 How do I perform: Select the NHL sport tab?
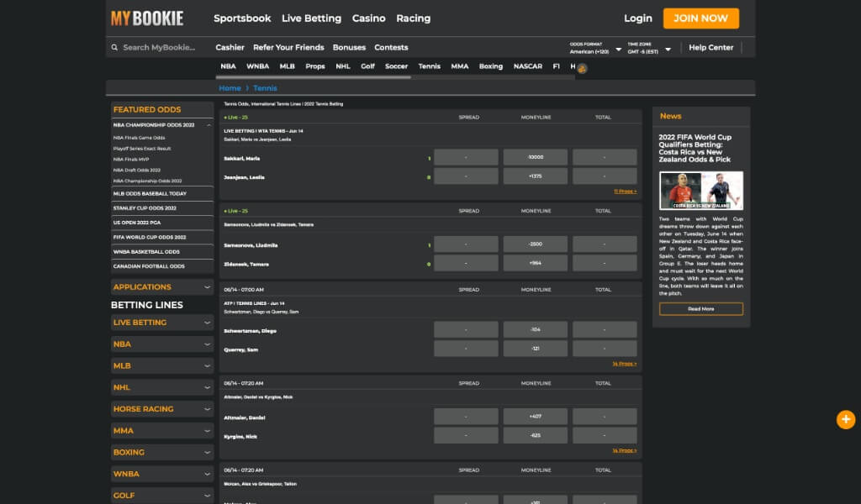[x=343, y=66]
